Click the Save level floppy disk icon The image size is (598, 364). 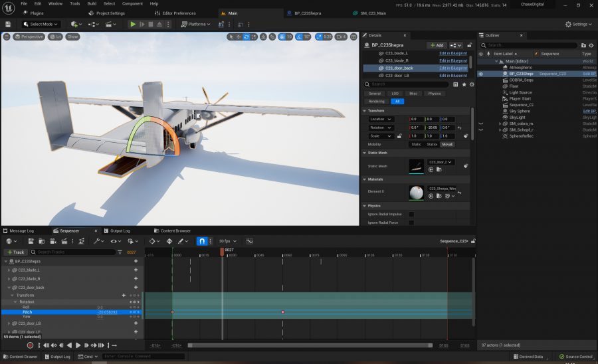[x=7, y=24]
